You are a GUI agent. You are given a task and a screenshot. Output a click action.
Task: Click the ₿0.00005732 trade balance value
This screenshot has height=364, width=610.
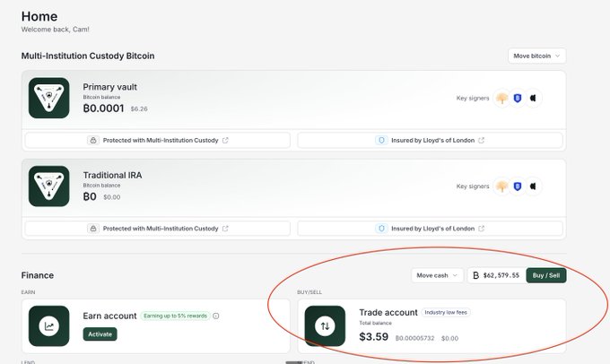pos(414,338)
